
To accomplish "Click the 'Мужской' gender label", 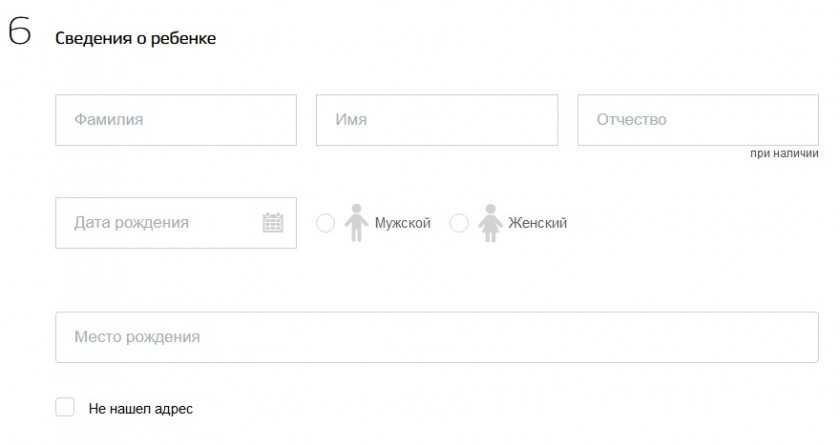I will [402, 223].
